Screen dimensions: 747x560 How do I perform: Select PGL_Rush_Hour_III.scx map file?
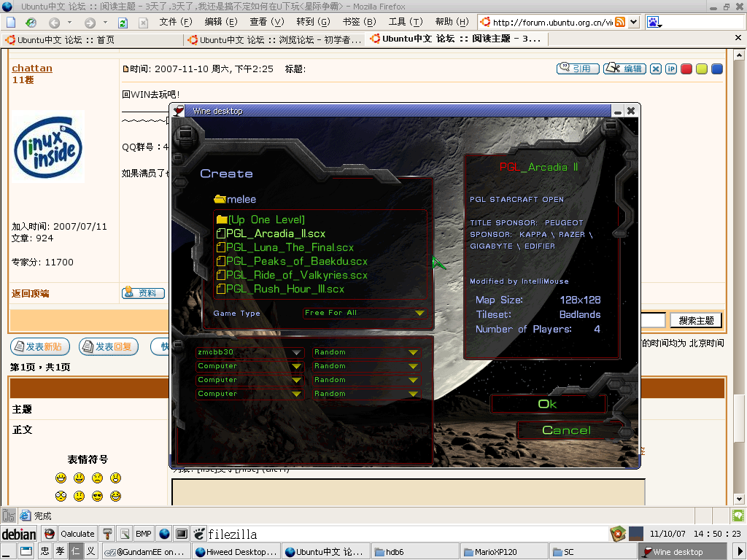point(279,289)
